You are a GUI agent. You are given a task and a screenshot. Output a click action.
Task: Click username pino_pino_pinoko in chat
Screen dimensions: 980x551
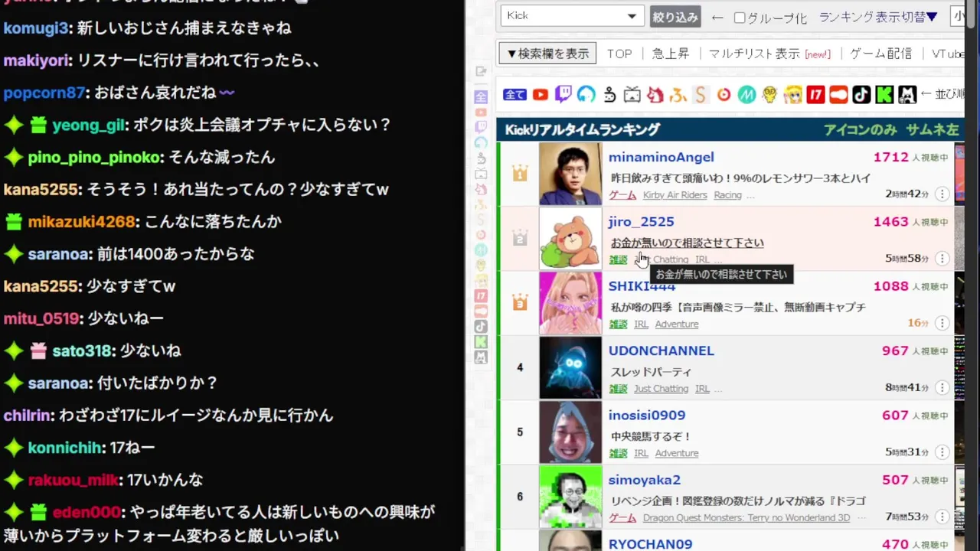click(95, 158)
